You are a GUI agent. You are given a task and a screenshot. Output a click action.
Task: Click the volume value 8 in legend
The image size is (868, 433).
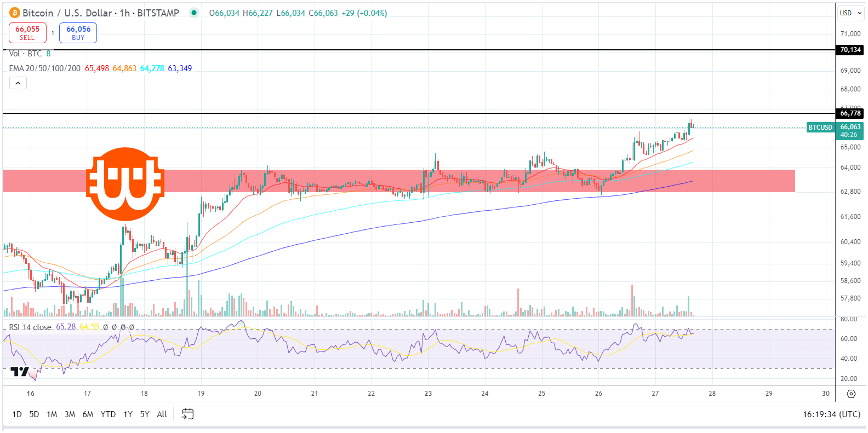[48, 54]
